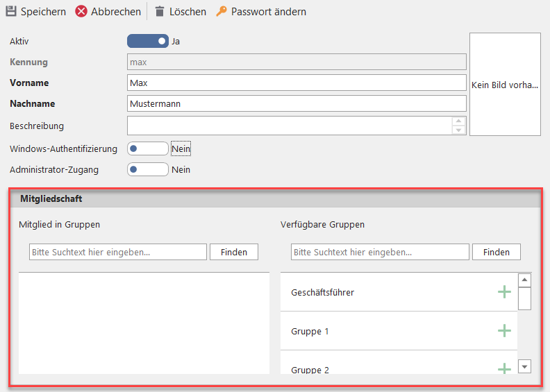Add Gruppe 2 using plus icon
The image size is (550, 392).
tap(505, 368)
